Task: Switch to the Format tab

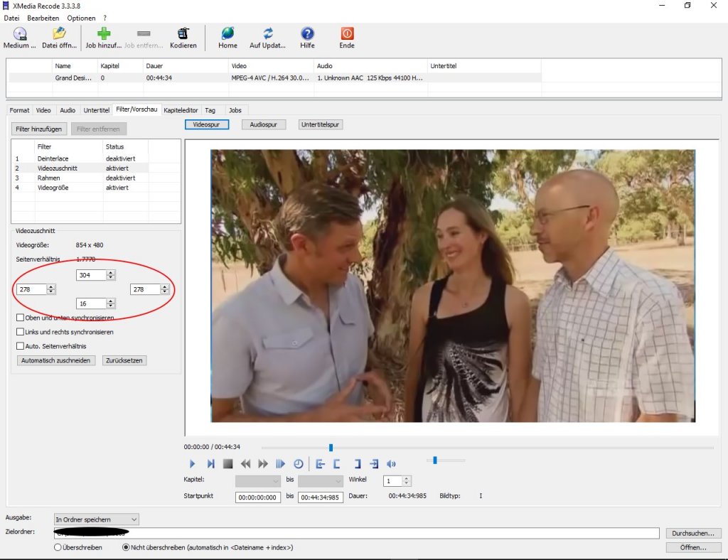Action: coord(19,110)
